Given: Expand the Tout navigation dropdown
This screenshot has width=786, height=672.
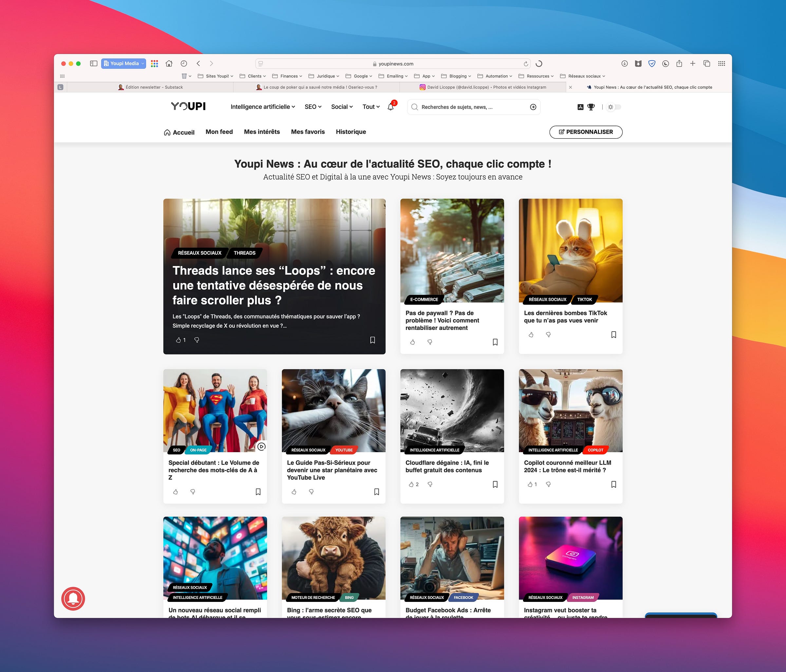Looking at the screenshot, I should pyautogui.click(x=371, y=107).
